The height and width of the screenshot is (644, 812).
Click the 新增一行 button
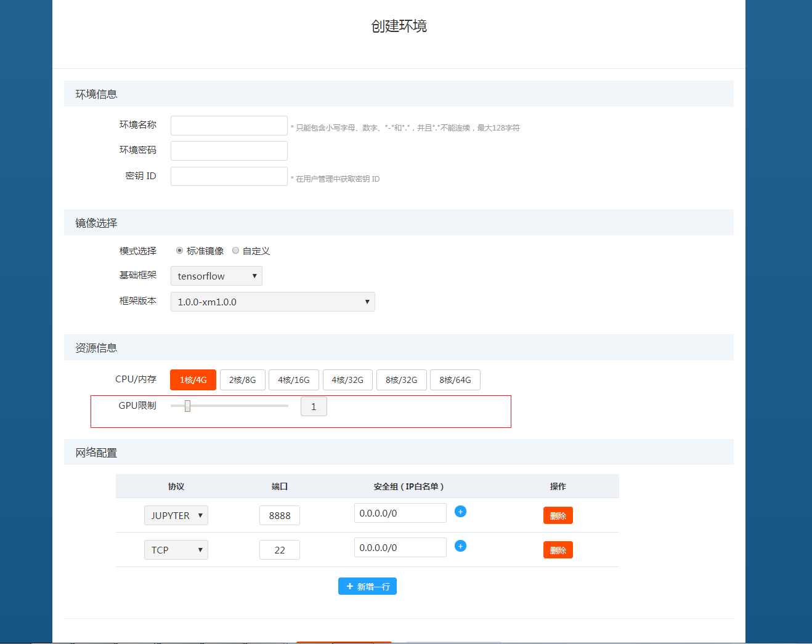367,586
